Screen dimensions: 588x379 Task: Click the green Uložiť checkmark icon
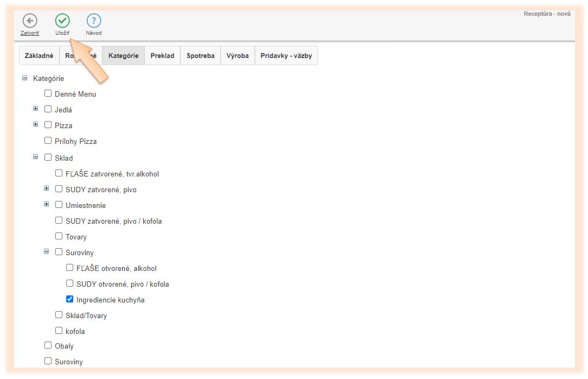(62, 21)
